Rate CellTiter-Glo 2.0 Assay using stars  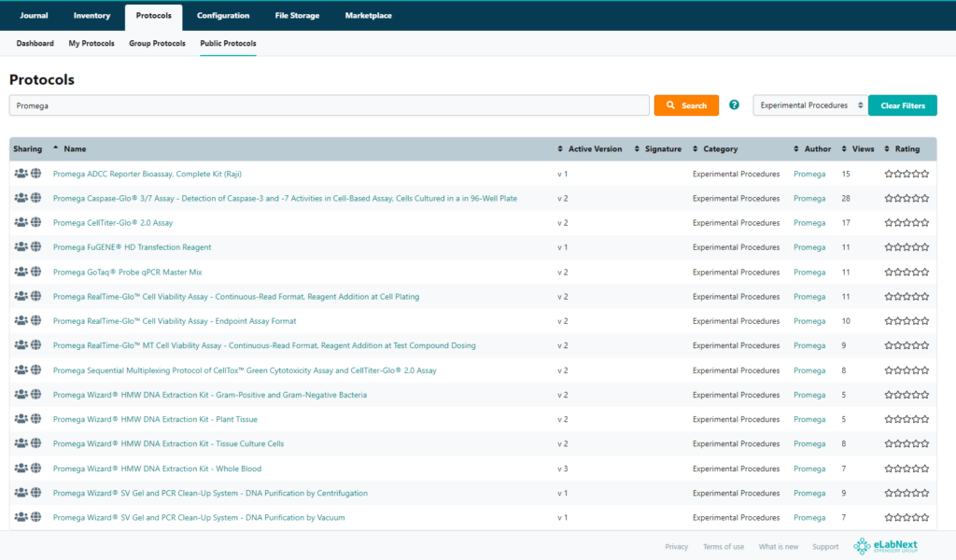(x=907, y=222)
